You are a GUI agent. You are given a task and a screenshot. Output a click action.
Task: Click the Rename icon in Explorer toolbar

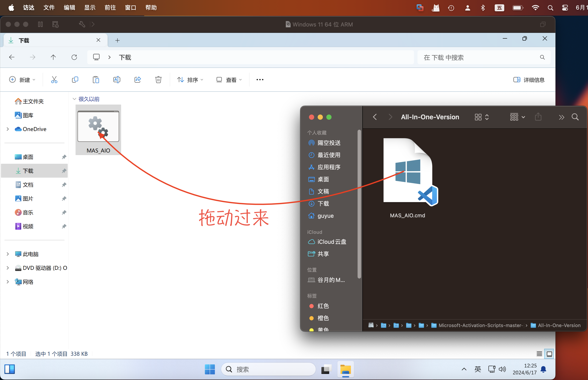(x=117, y=80)
